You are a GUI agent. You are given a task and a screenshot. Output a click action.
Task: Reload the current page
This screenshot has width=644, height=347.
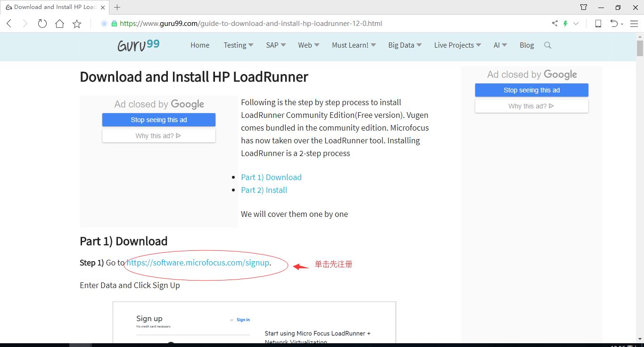pyautogui.click(x=42, y=23)
